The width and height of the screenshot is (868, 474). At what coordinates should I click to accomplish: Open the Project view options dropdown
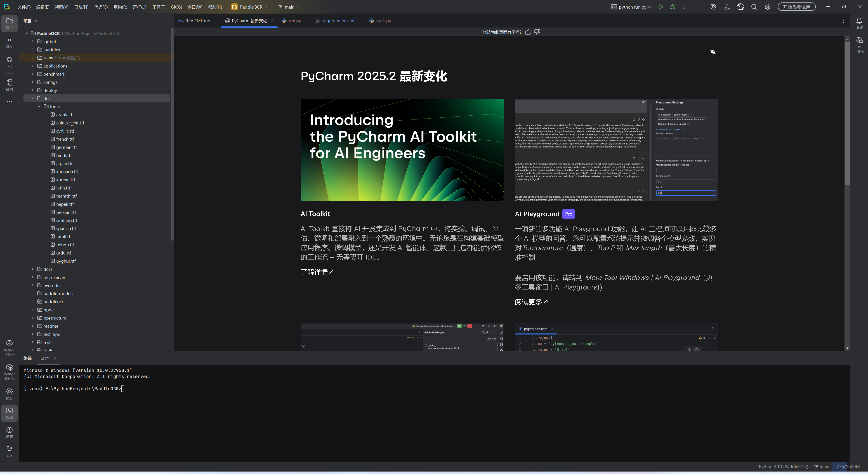point(30,21)
